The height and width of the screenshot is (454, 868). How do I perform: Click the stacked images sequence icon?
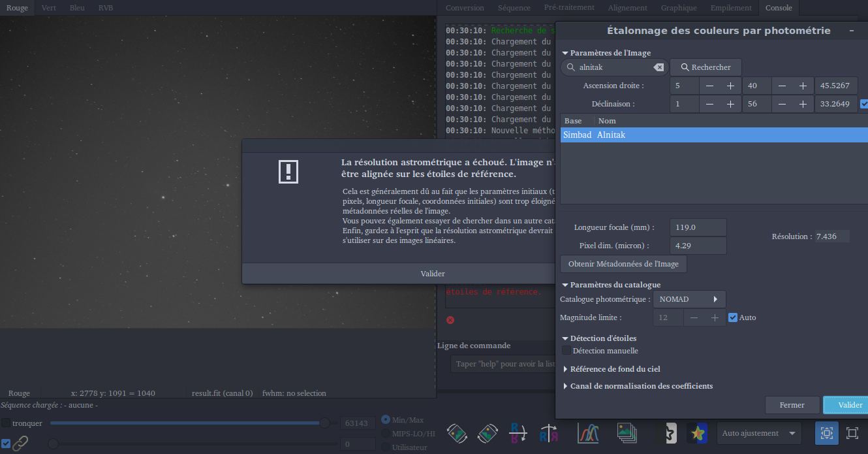(x=627, y=432)
